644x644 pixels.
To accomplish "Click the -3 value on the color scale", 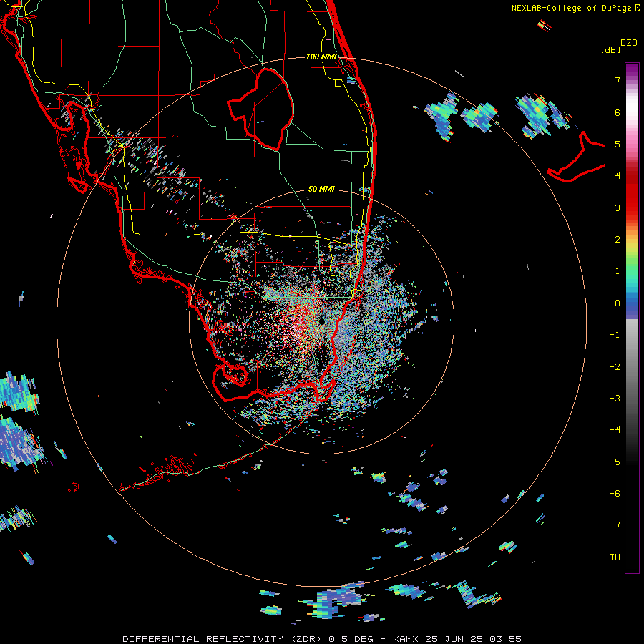I will pyautogui.click(x=615, y=398).
